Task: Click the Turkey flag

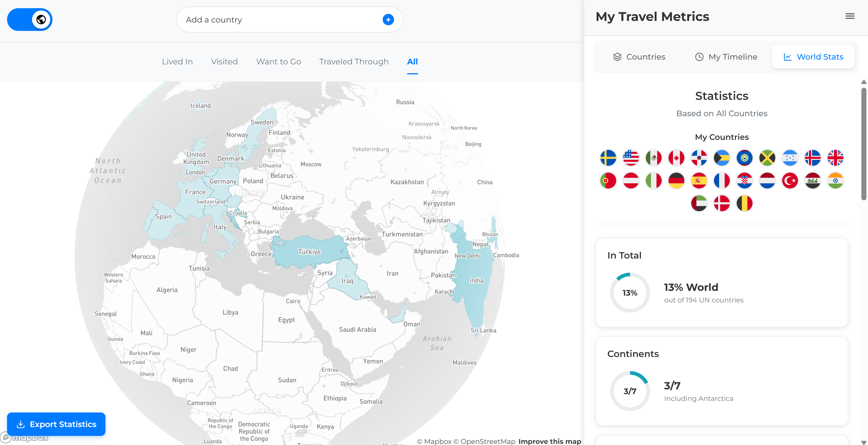Action: click(790, 181)
